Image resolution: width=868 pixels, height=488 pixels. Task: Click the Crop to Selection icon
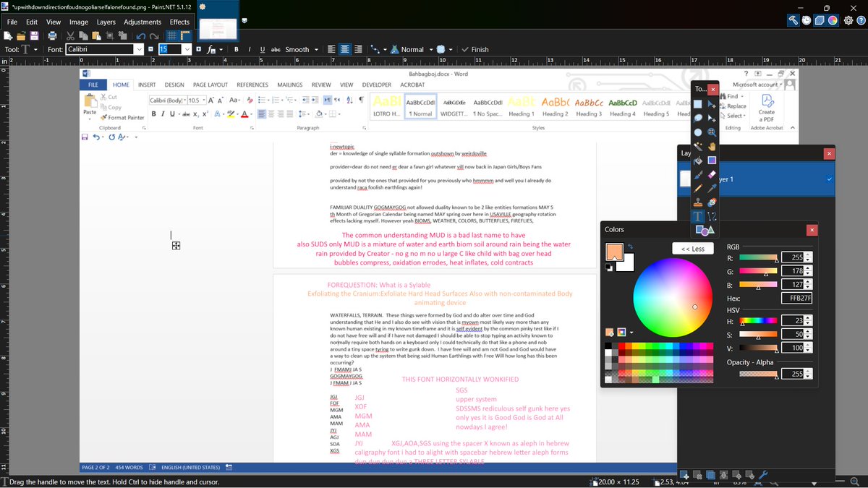109,36
